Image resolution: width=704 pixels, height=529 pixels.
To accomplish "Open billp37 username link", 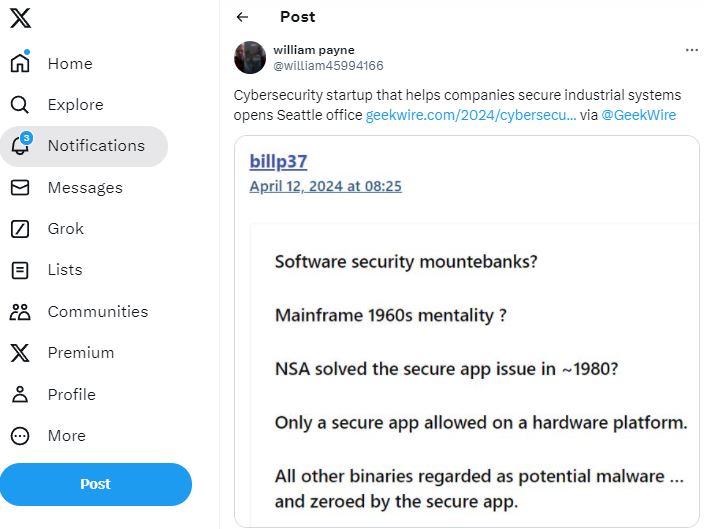I will coord(278,162).
